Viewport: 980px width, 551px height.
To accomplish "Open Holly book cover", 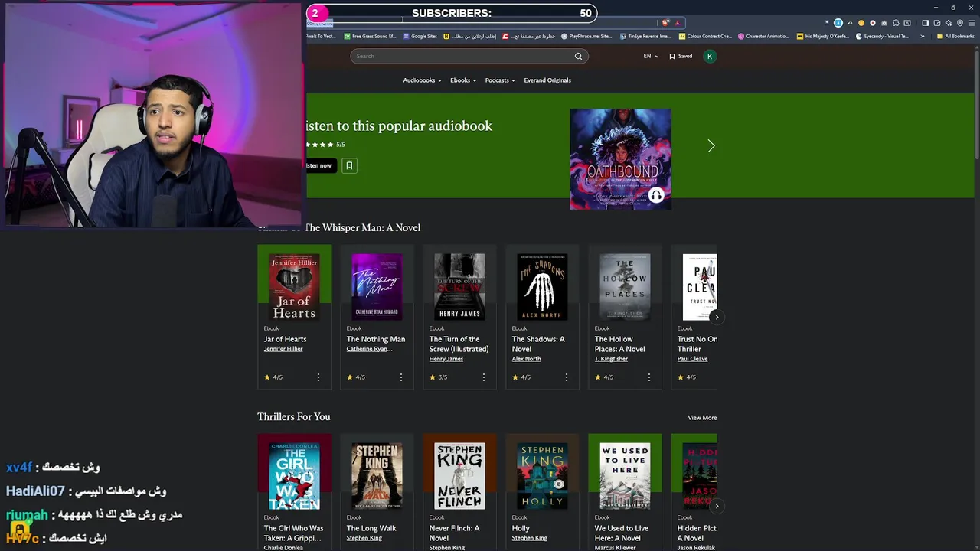I will pyautogui.click(x=542, y=476).
